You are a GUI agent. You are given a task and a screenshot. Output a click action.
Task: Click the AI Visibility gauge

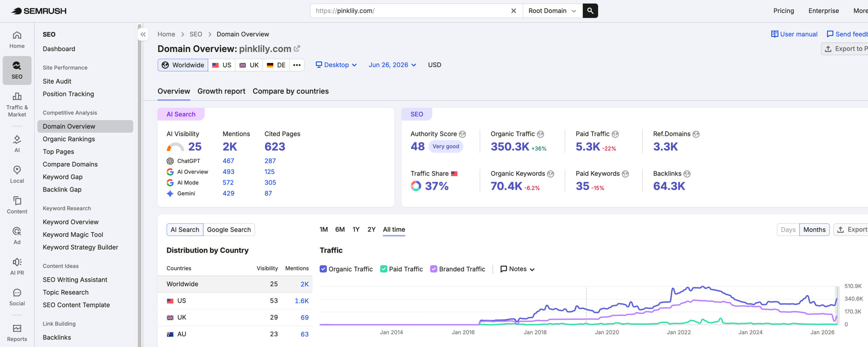175,147
